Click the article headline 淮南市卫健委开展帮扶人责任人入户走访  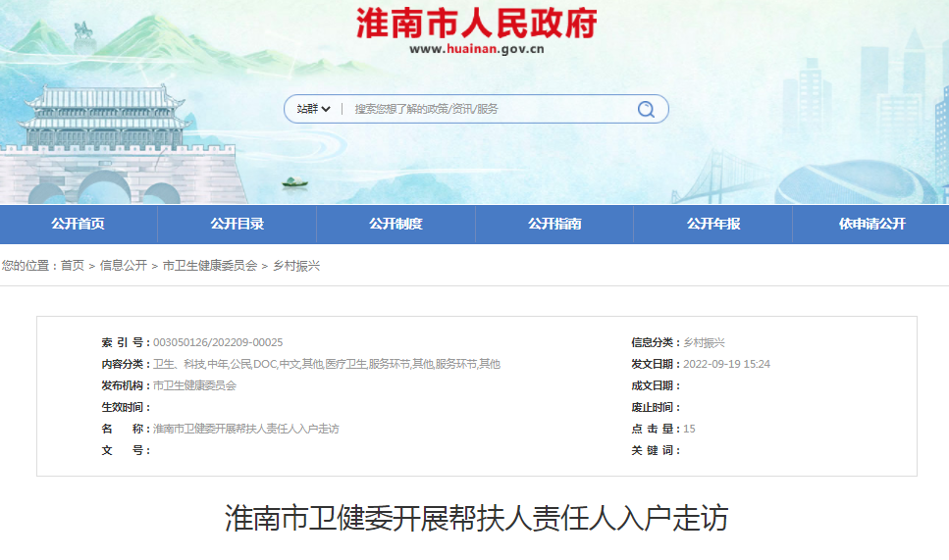click(x=476, y=518)
